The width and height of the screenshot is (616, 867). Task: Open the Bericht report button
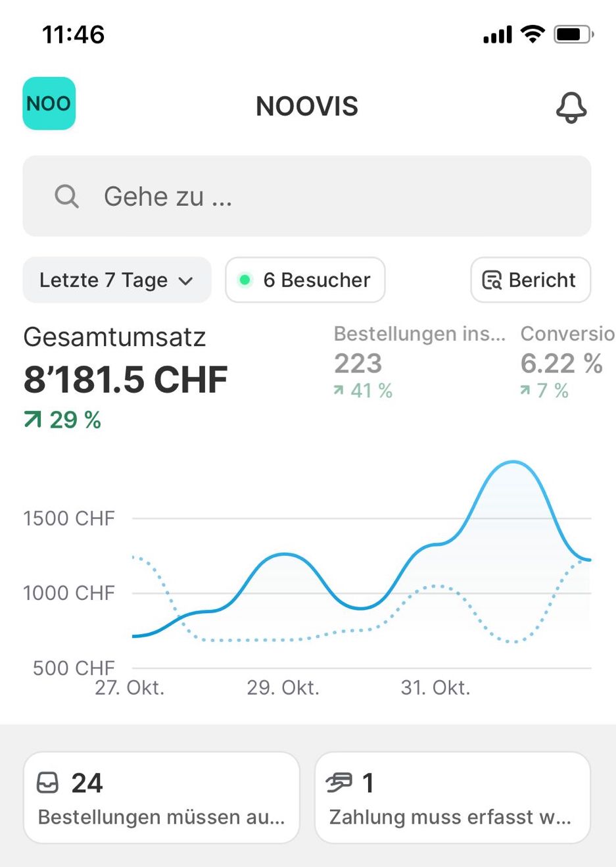[x=531, y=280]
